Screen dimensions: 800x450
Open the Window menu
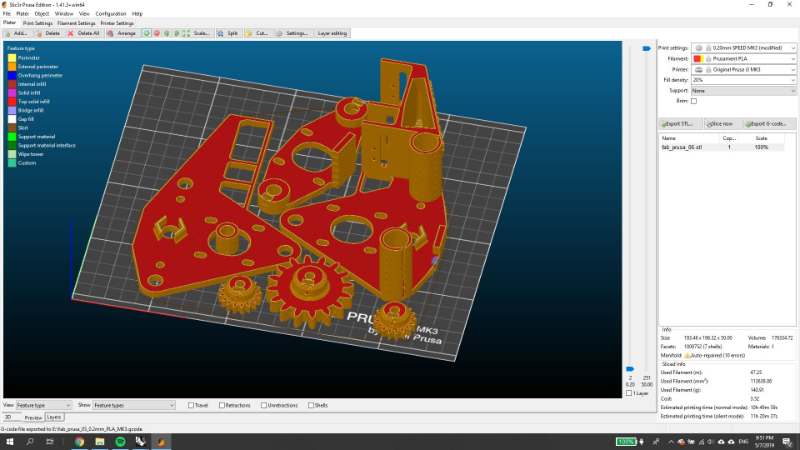click(64, 14)
